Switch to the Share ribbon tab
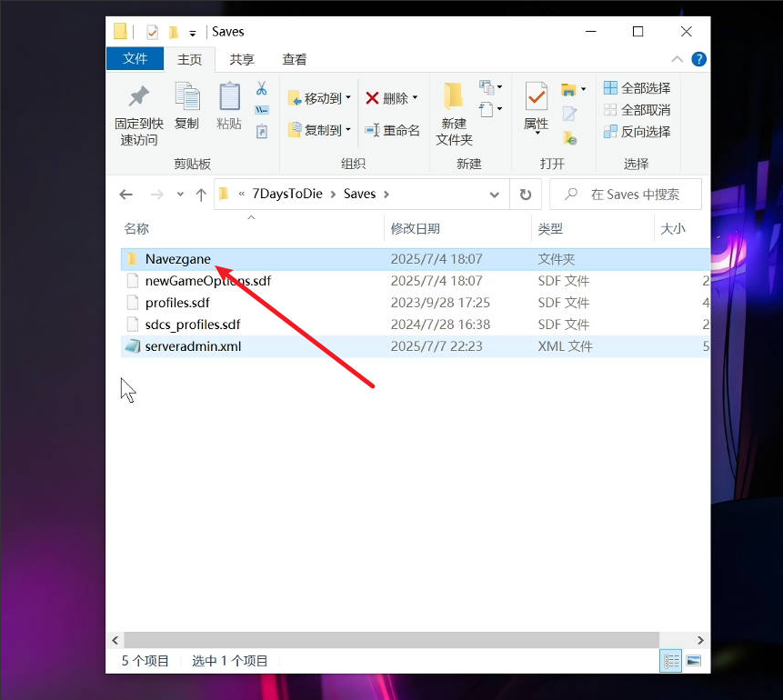This screenshot has height=700, width=783. [240, 58]
